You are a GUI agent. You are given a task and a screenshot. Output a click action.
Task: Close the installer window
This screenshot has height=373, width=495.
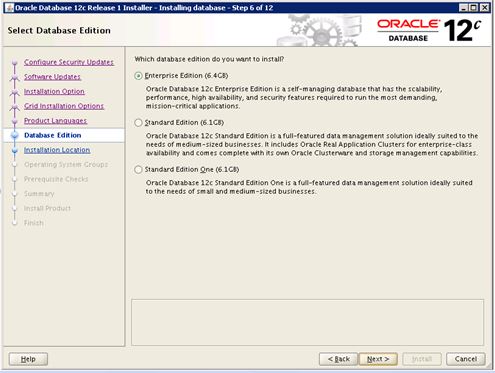pyautogui.click(x=485, y=8)
